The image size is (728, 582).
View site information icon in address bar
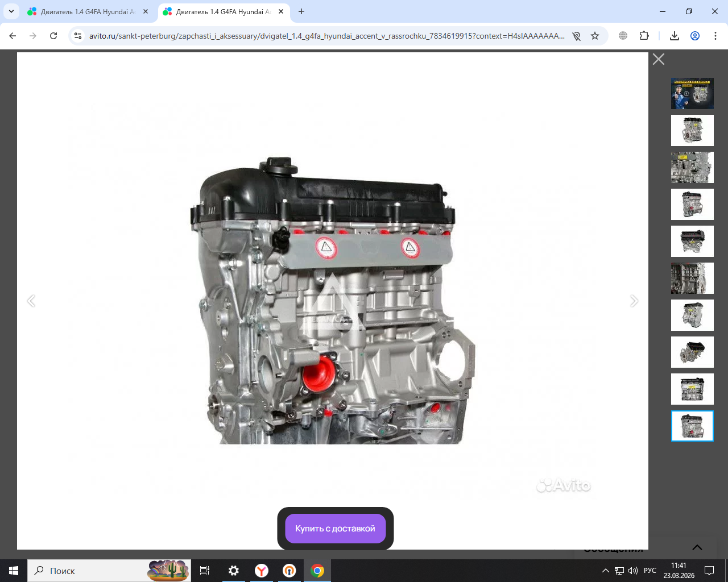click(x=78, y=36)
